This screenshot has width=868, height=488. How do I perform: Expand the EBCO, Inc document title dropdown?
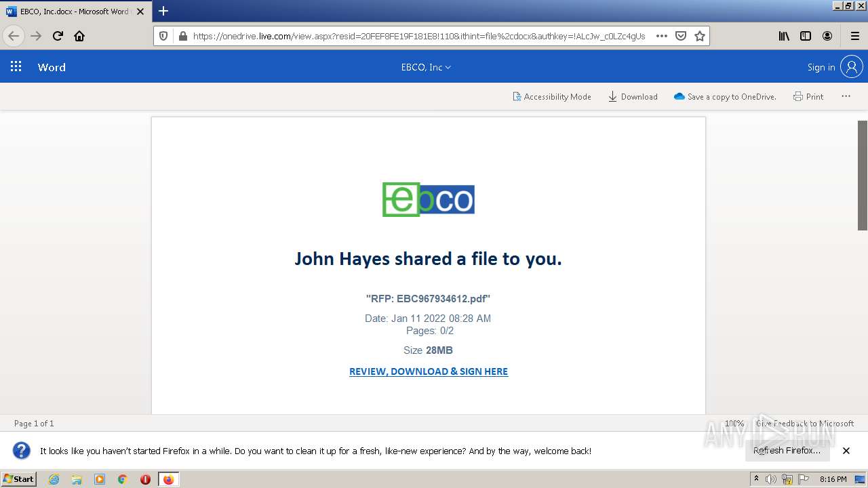[426, 67]
